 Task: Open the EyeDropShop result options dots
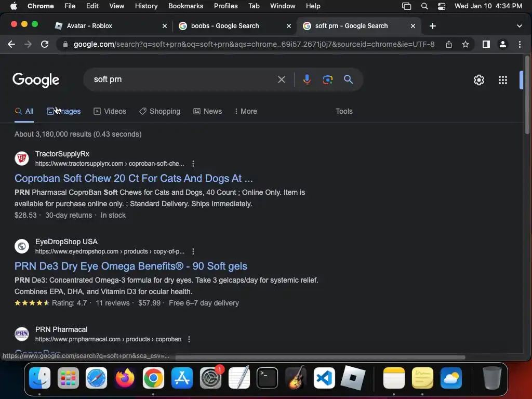pyautogui.click(x=193, y=251)
